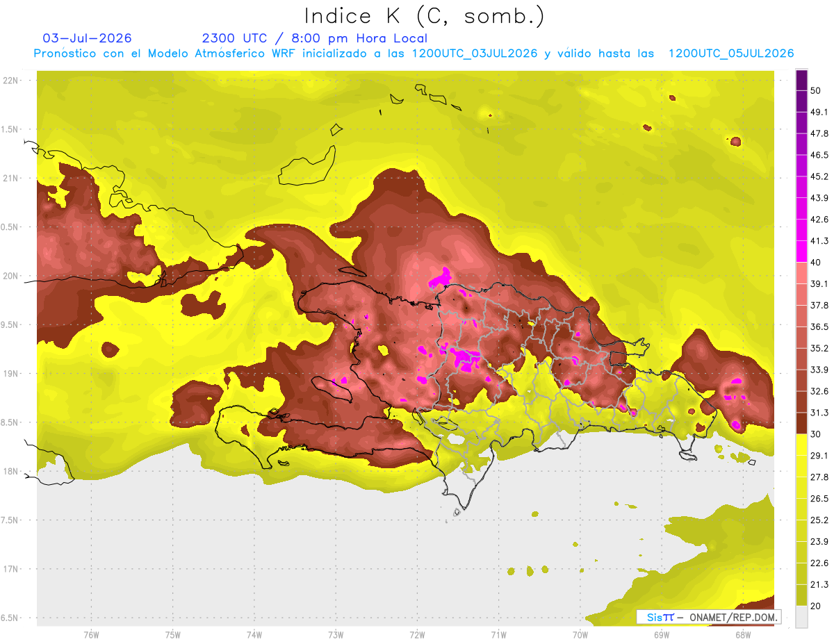
Task: Click the "31.3" color scale value
Action: coord(819,413)
